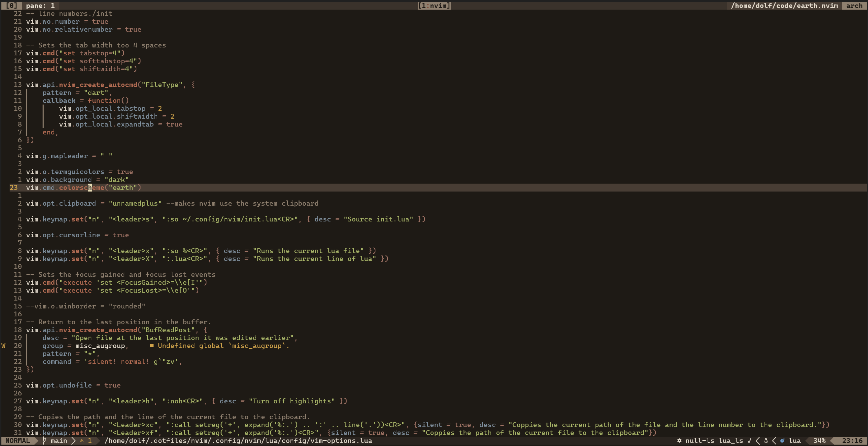868x446 pixels.
Task: Click the main branch name in statusline
Action: point(59,440)
